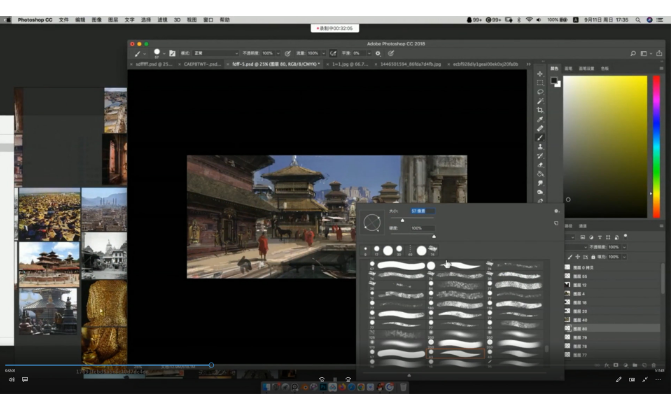671x395 pixels.
Task: Select the Lasso tool
Action: coord(540,92)
